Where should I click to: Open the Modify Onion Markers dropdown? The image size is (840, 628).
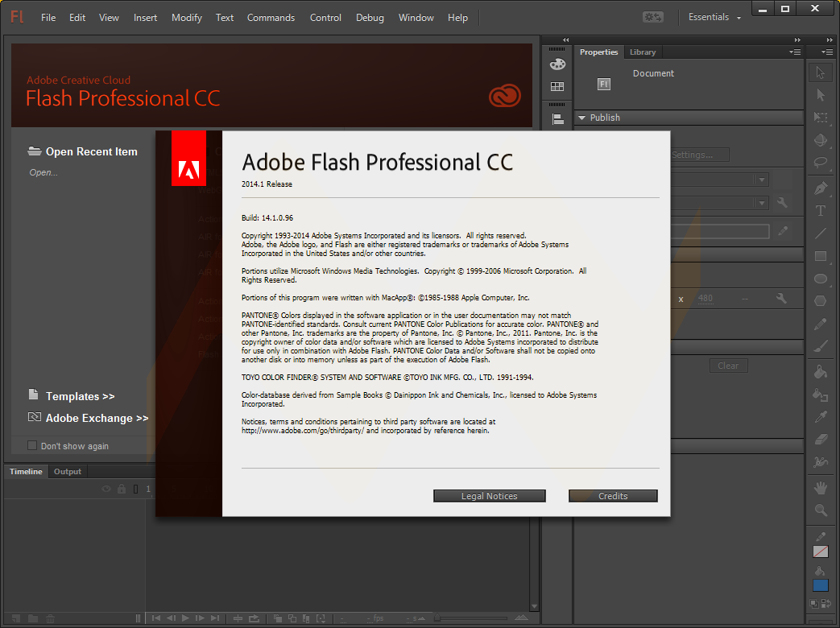(x=321, y=618)
